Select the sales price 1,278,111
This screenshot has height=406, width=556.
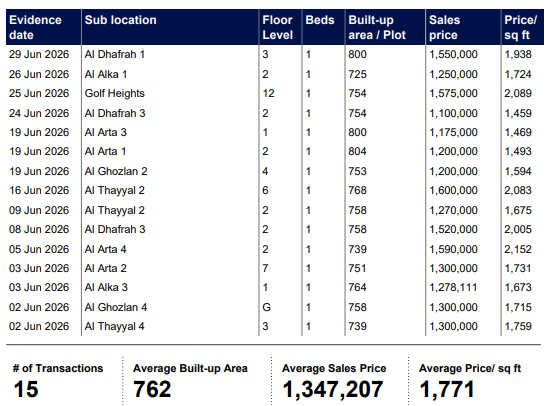(x=453, y=287)
